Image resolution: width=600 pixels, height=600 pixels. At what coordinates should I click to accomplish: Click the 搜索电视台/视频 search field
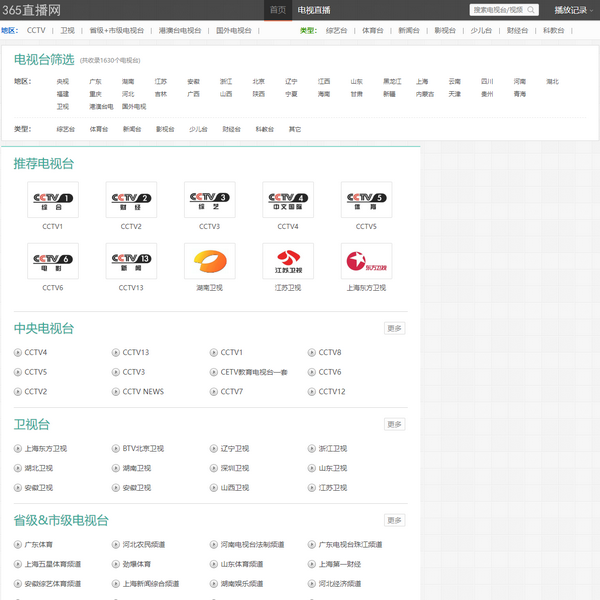click(497, 10)
